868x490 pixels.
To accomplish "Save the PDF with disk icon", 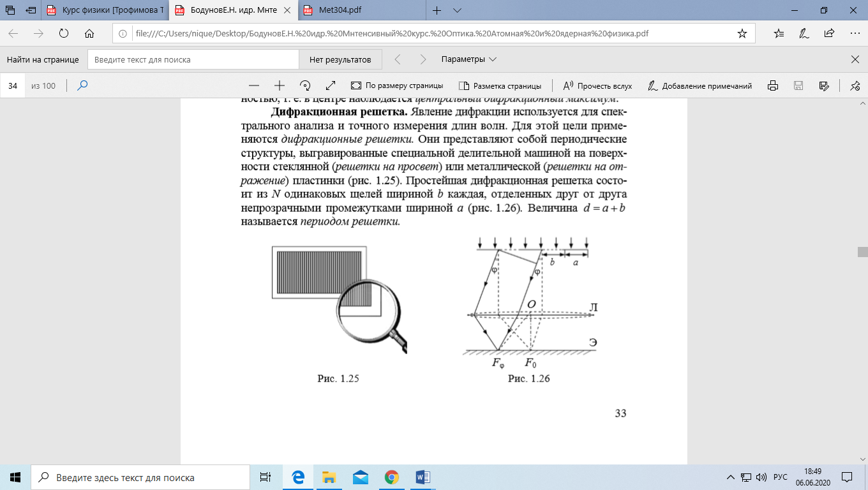I will coord(798,85).
